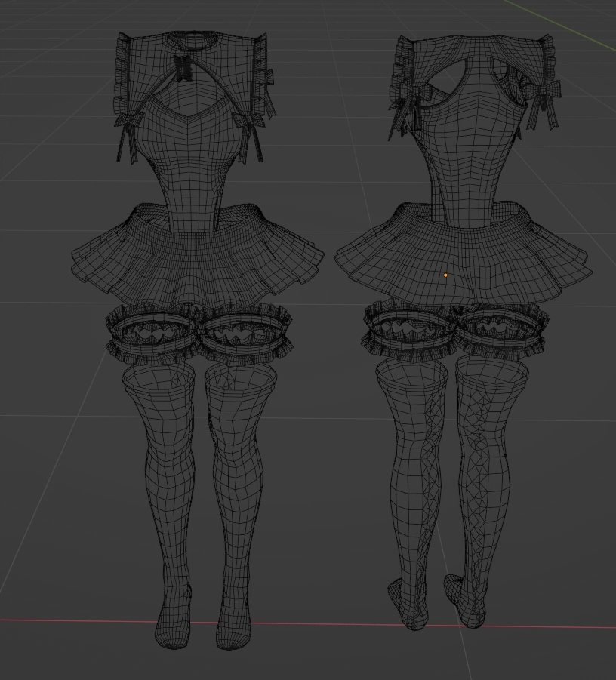Select the bow on the left blouse sleeve
Image resolution: width=616 pixels, height=680 pixels.
tap(127, 121)
